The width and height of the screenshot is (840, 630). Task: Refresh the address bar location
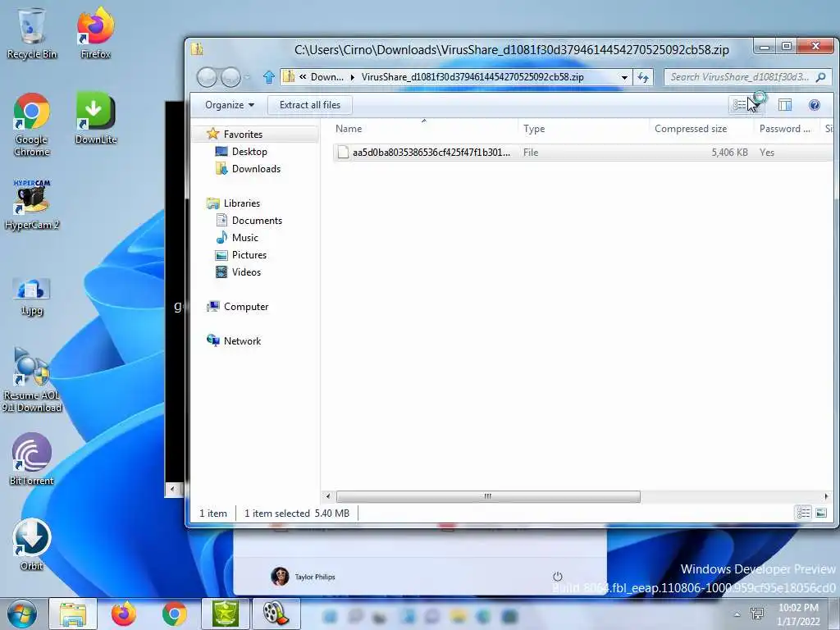[643, 77]
